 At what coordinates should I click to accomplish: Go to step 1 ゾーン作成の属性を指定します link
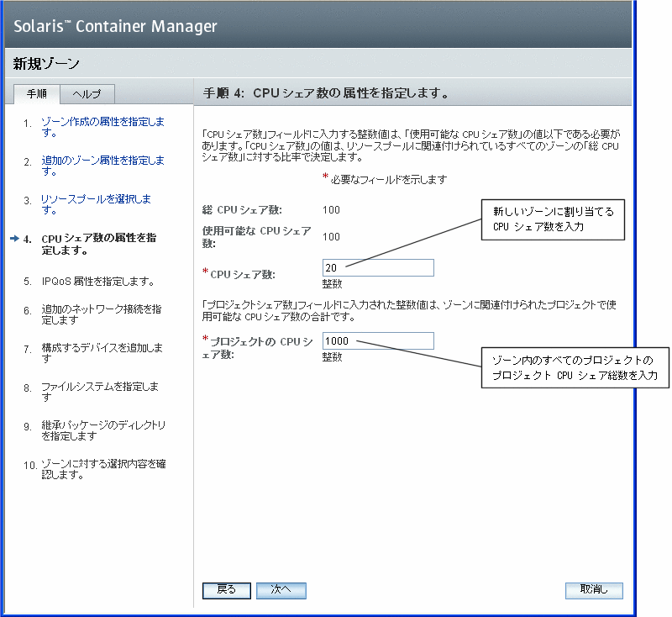coord(102,127)
